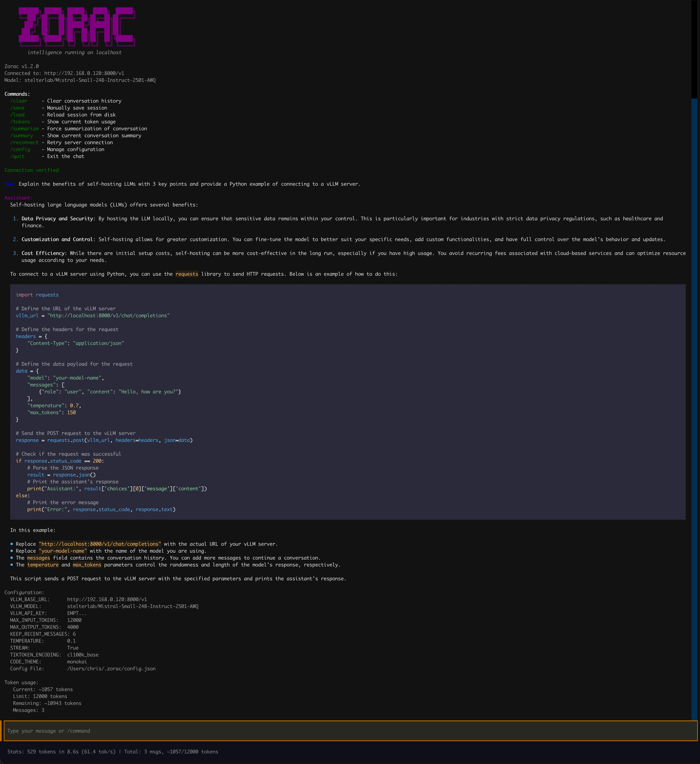The image size is (700, 764).
Task: Click the /summary command text
Action: (22, 136)
